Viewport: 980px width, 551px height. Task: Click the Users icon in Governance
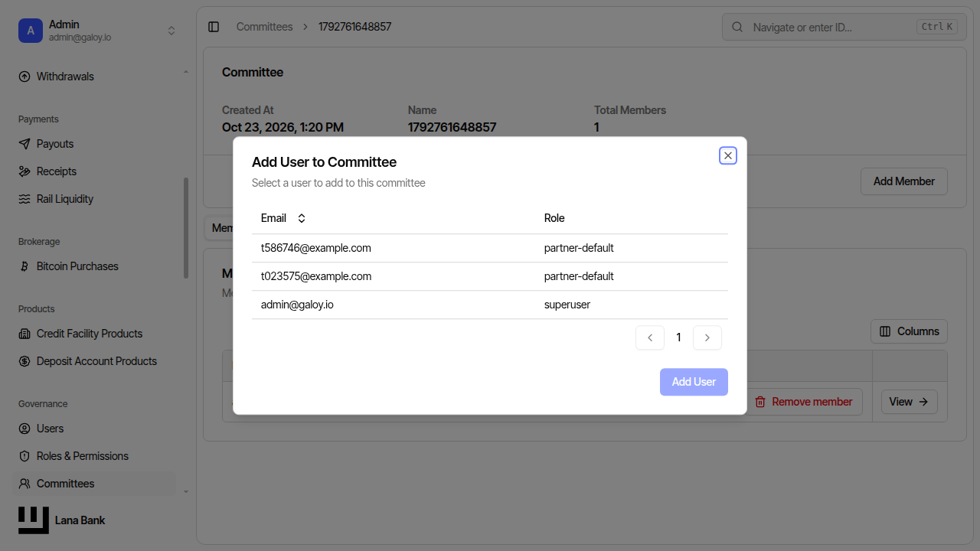coord(24,429)
